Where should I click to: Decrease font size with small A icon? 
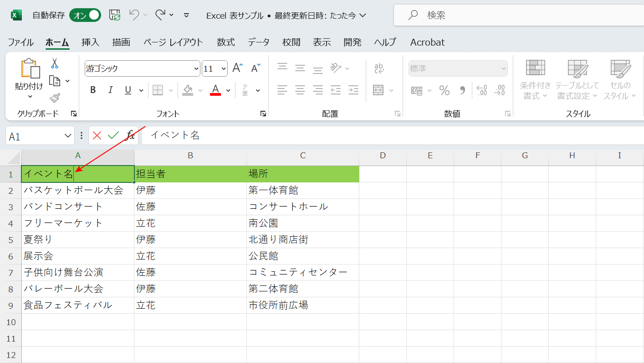[x=256, y=68]
